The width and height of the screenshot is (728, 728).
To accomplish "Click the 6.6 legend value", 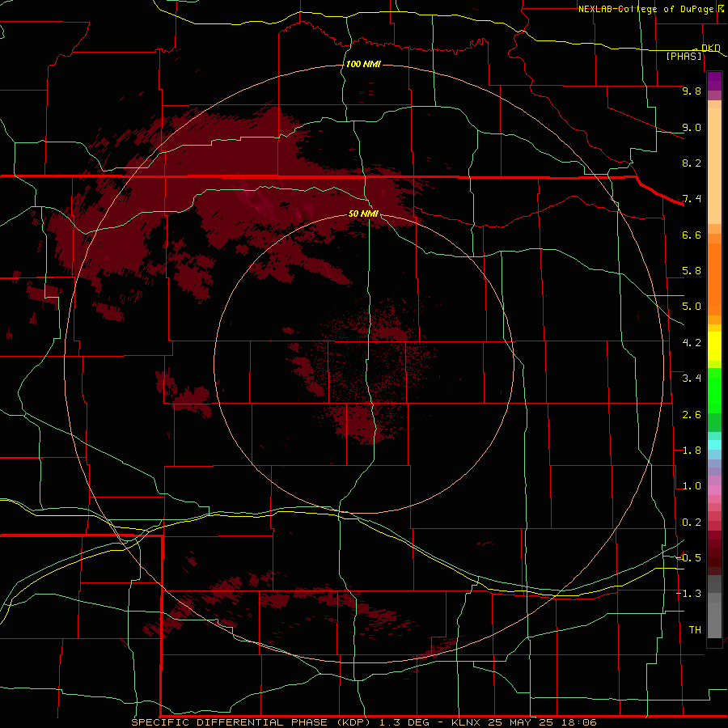I will [x=692, y=235].
